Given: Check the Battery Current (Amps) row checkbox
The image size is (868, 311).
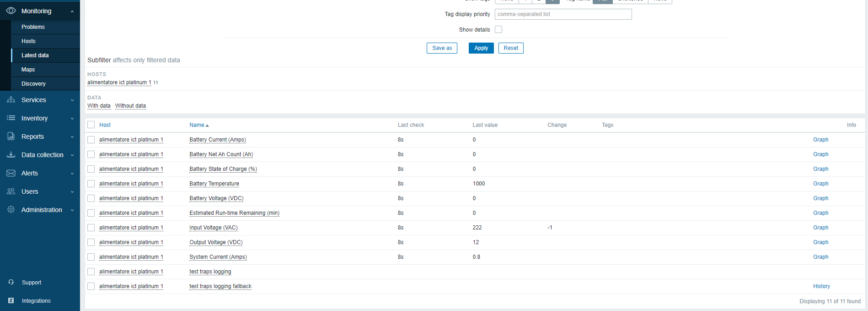Looking at the screenshot, I should click(91, 140).
